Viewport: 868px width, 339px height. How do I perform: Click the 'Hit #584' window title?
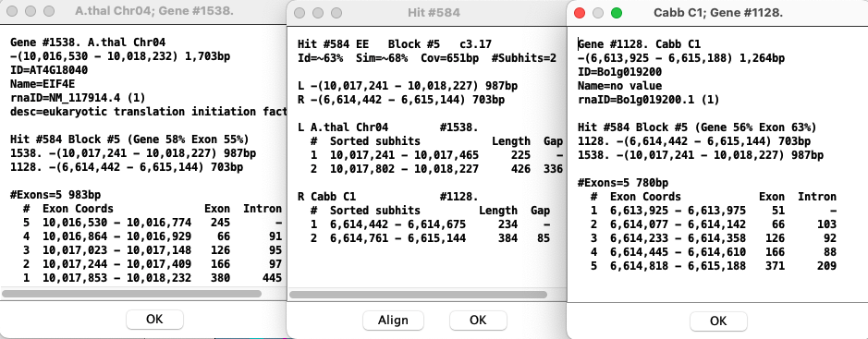[434, 13]
